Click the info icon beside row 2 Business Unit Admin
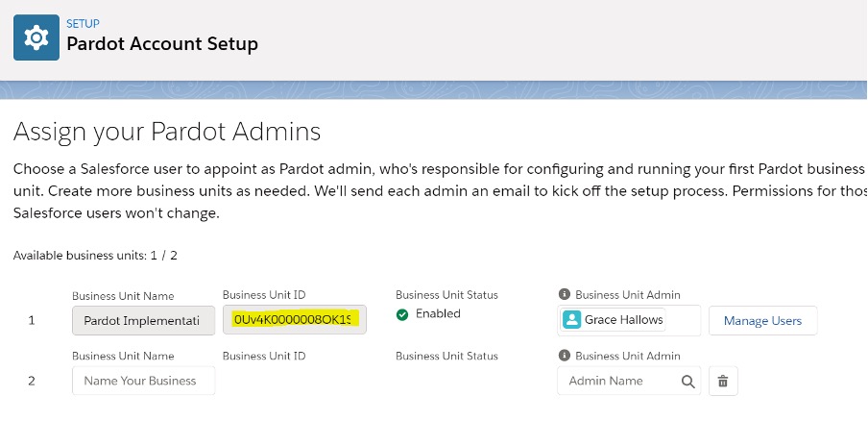The height and width of the screenshot is (421, 868). [564, 355]
